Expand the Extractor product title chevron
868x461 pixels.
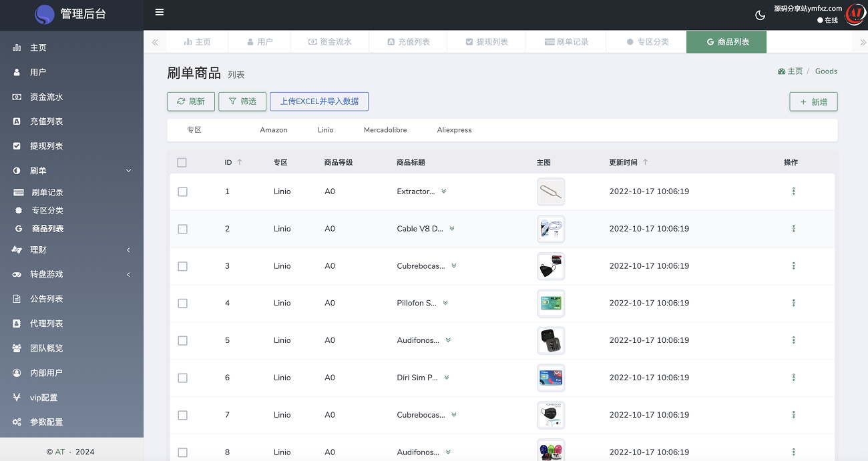click(444, 191)
